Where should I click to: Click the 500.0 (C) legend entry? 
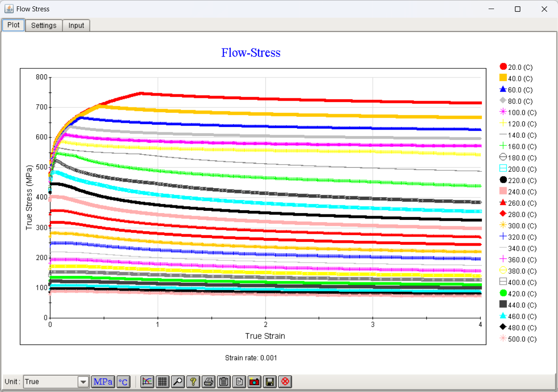click(518, 339)
